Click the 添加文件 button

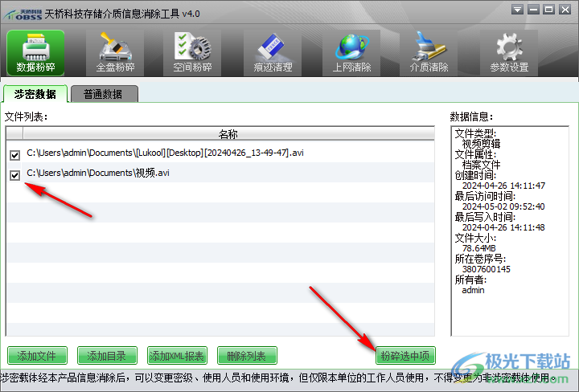click(x=37, y=356)
